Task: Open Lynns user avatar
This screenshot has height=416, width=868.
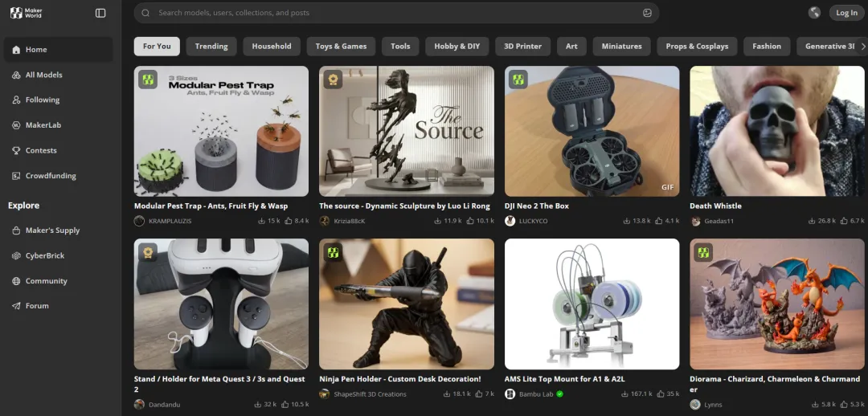Action: point(695,405)
